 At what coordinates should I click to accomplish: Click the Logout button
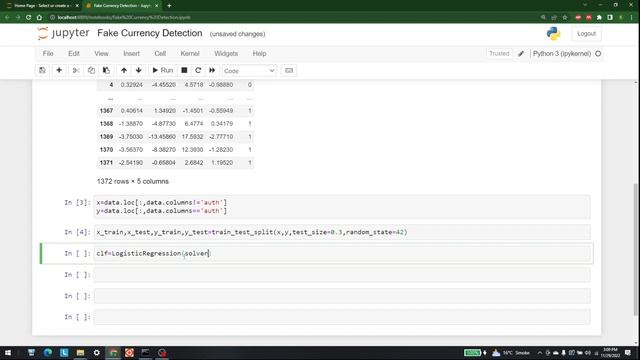click(x=586, y=33)
